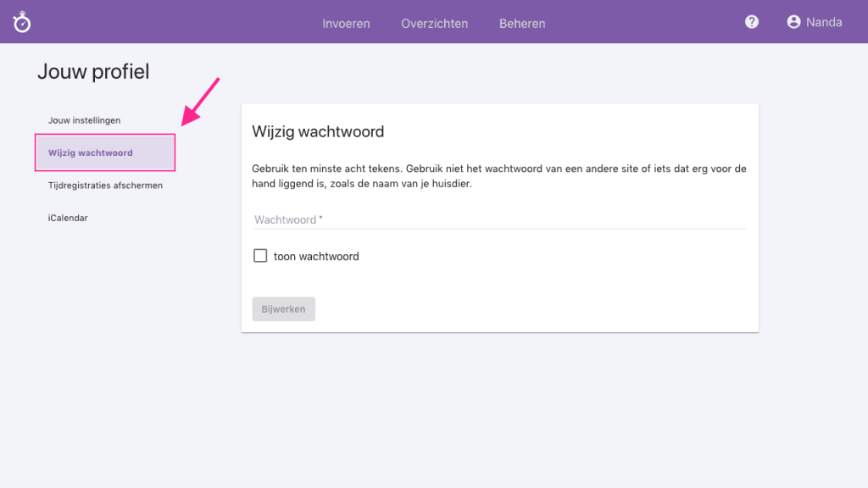The height and width of the screenshot is (488, 868).
Task: Click the profile silhouette icon in the header
Action: pos(793,22)
